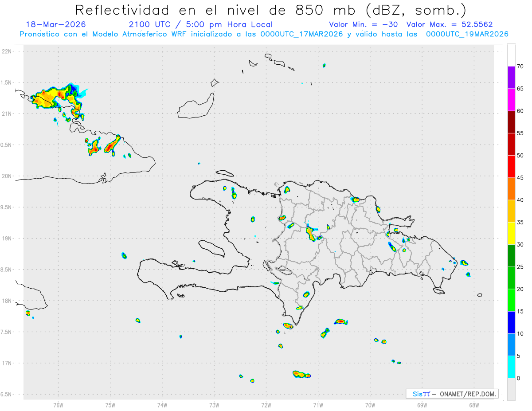Viewport: 532px width, 411px height.
Task: Click the latitude axis label '21N'
Action: click(x=7, y=114)
